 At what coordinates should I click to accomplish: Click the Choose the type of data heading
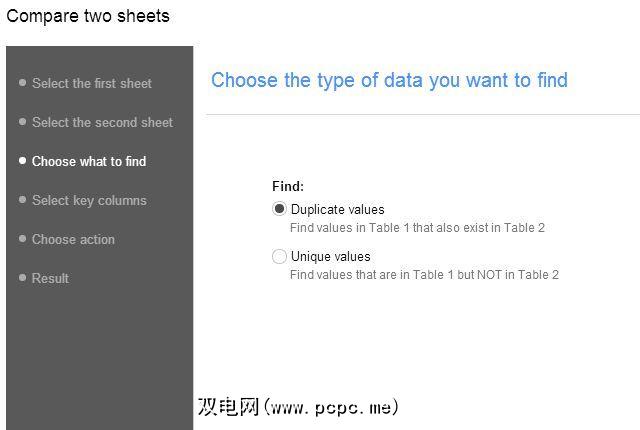click(389, 80)
